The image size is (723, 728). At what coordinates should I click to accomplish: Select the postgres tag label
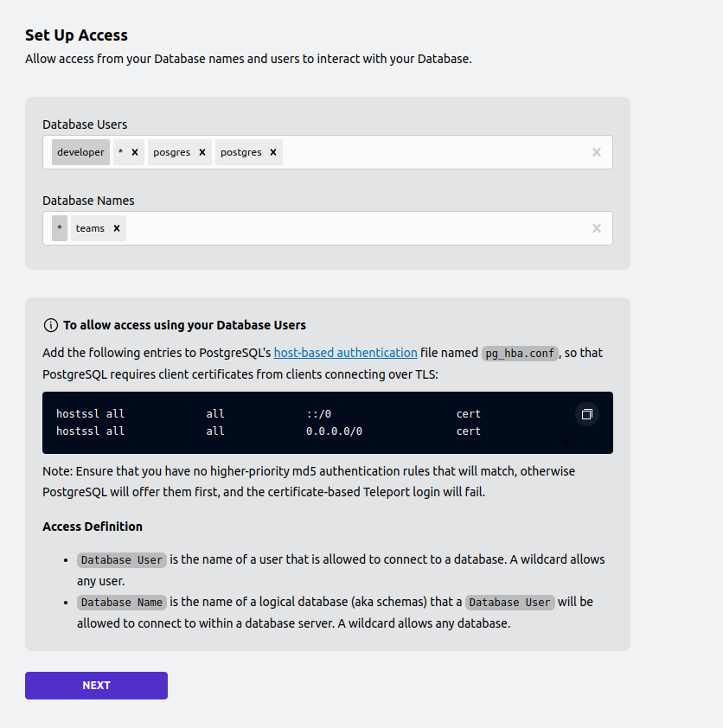[241, 152]
